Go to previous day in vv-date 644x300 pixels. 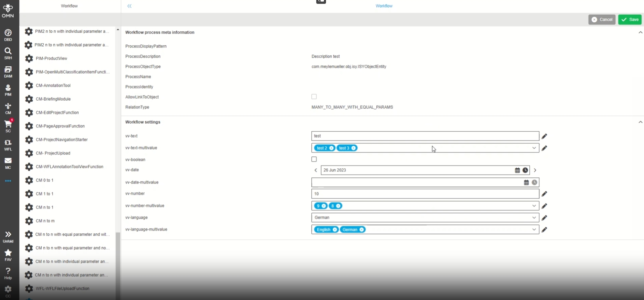(316, 170)
